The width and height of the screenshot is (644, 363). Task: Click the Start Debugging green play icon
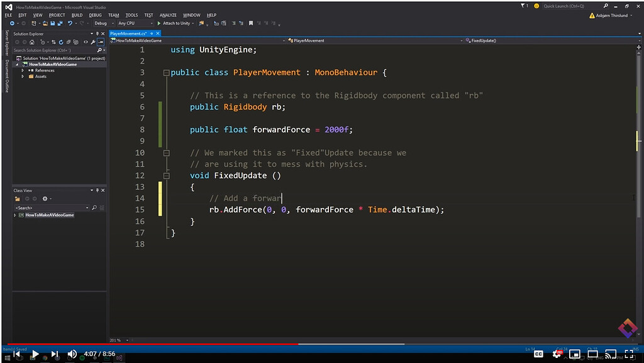coord(158,23)
